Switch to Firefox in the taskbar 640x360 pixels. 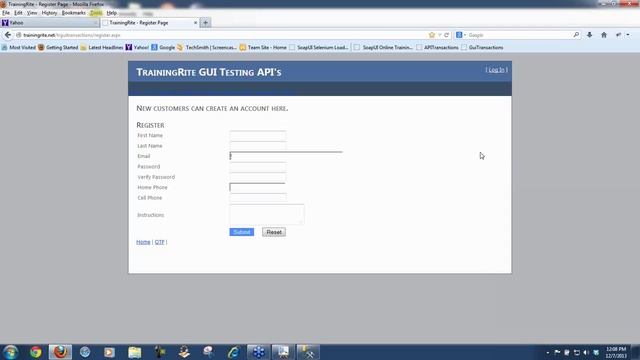coord(60,352)
